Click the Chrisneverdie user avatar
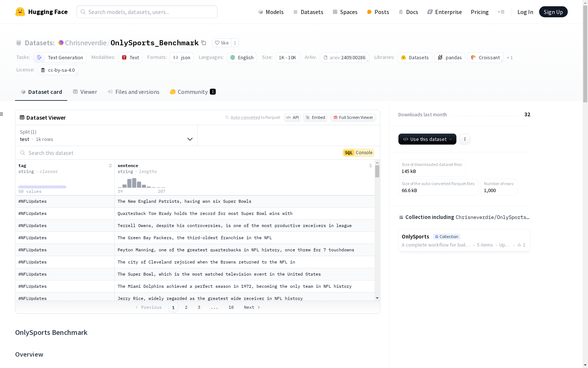 [x=61, y=43]
